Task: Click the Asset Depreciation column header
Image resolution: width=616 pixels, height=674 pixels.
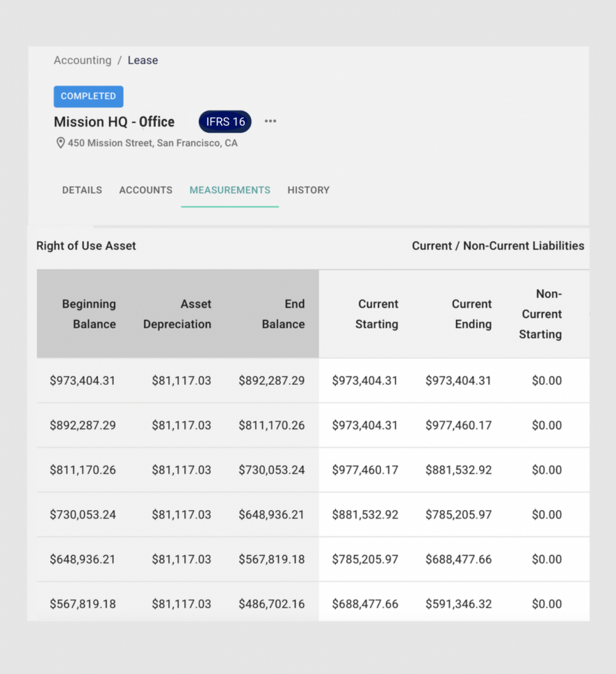Action: [177, 314]
